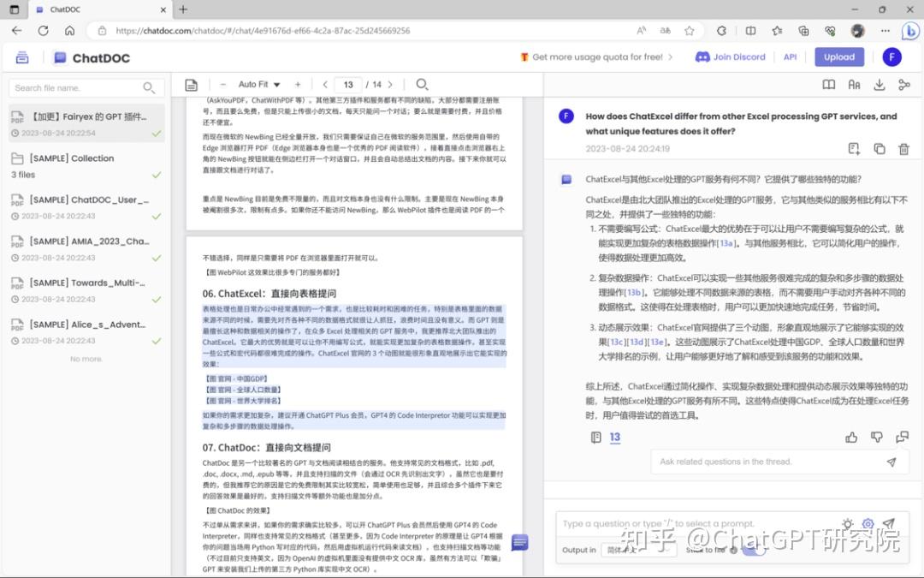
Task: Go back with the browser back arrow
Action: point(16,31)
